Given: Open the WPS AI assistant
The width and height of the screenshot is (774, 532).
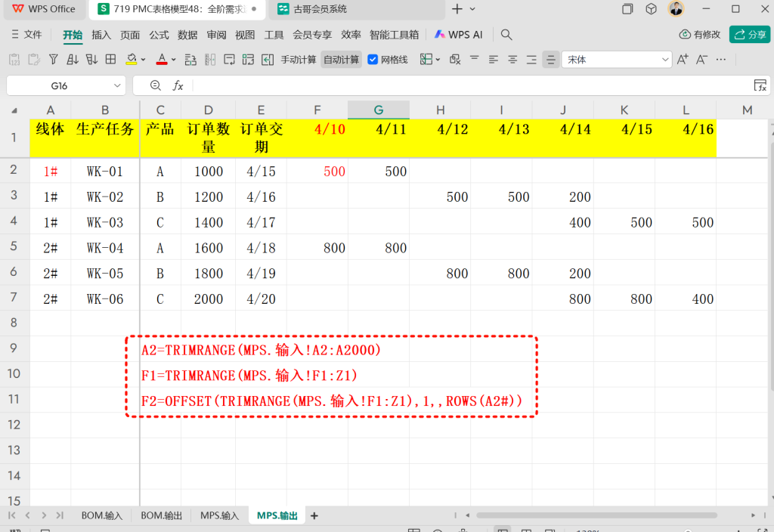Looking at the screenshot, I should [459, 35].
